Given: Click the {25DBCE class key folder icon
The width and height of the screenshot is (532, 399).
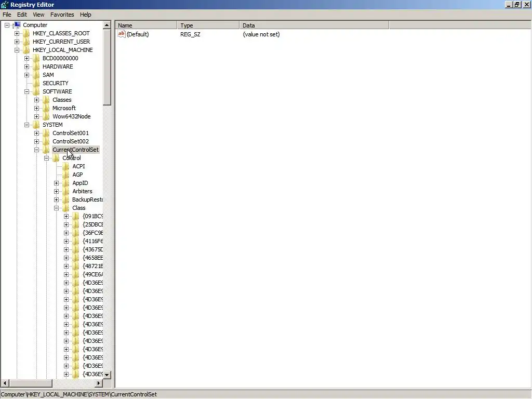Looking at the screenshot, I should coord(76,224).
